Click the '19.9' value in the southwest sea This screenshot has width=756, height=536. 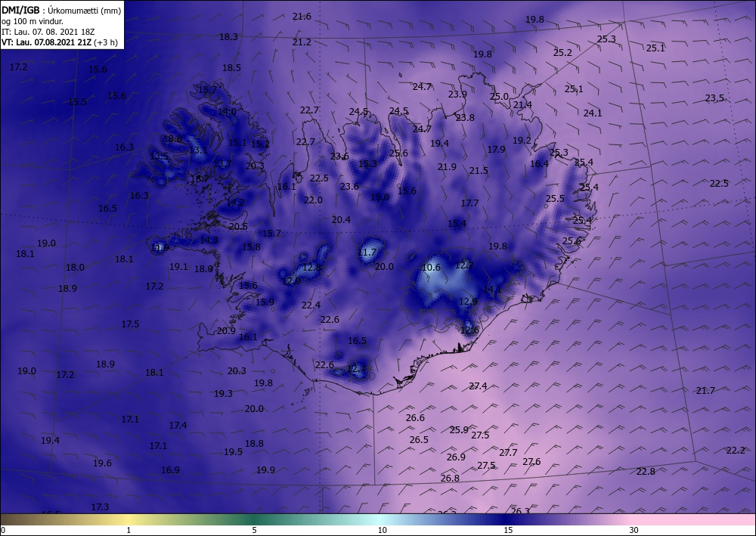pos(265,469)
